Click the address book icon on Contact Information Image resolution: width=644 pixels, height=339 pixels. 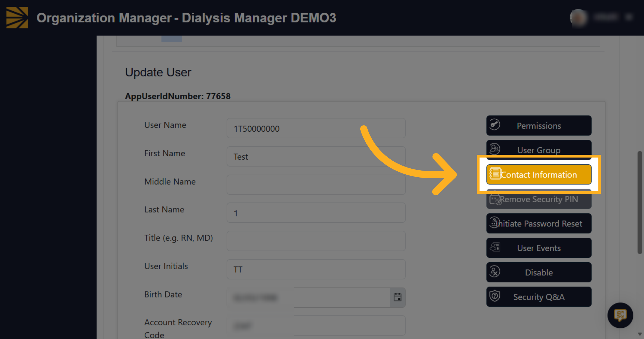click(x=495, y=174)
